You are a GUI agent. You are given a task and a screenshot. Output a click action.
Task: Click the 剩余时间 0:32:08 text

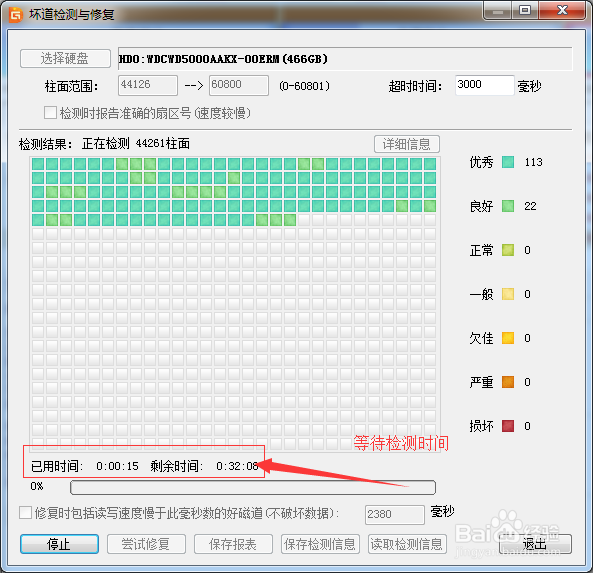[x=204, y=466]
